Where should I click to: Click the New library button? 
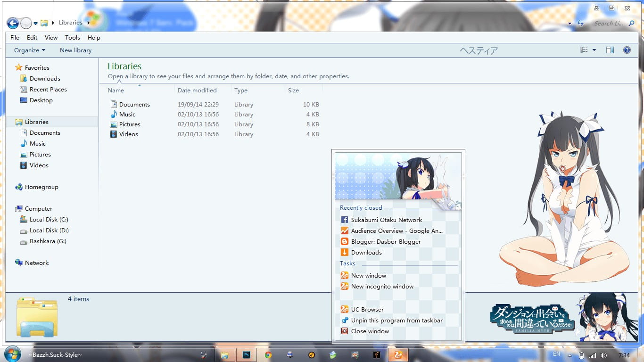[x=75, y=50]
